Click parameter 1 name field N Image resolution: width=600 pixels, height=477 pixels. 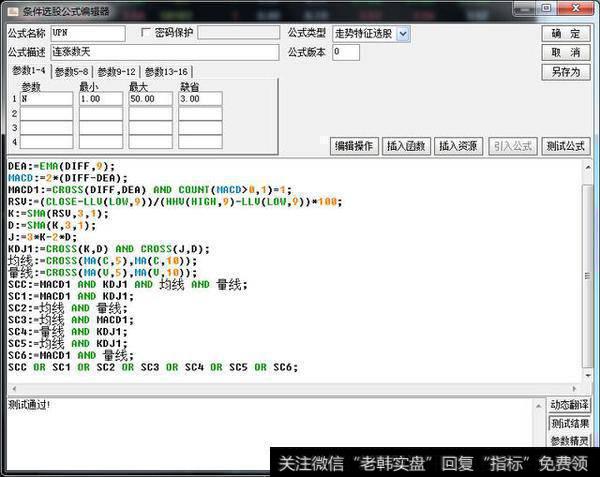46,99
